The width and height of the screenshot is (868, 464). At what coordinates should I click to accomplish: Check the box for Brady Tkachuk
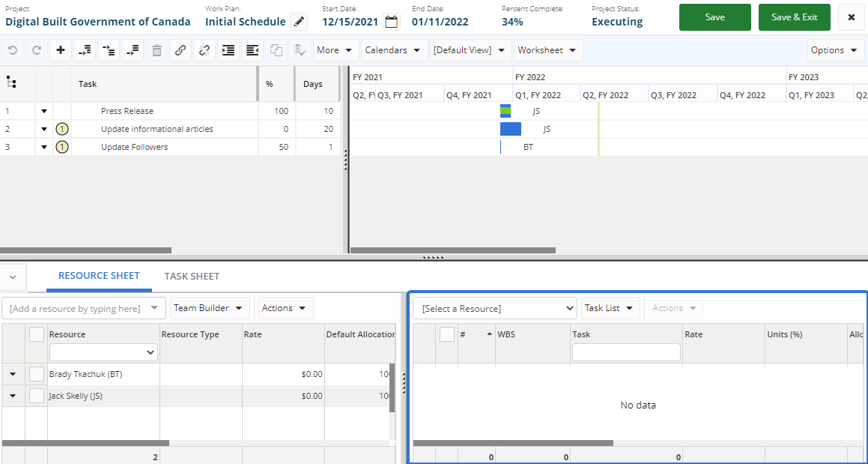[36, 373]
